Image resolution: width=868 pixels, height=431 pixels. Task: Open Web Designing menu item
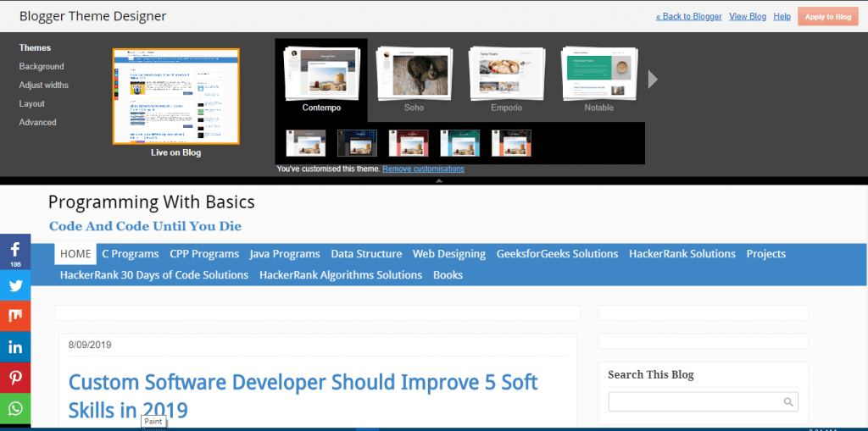449,254
